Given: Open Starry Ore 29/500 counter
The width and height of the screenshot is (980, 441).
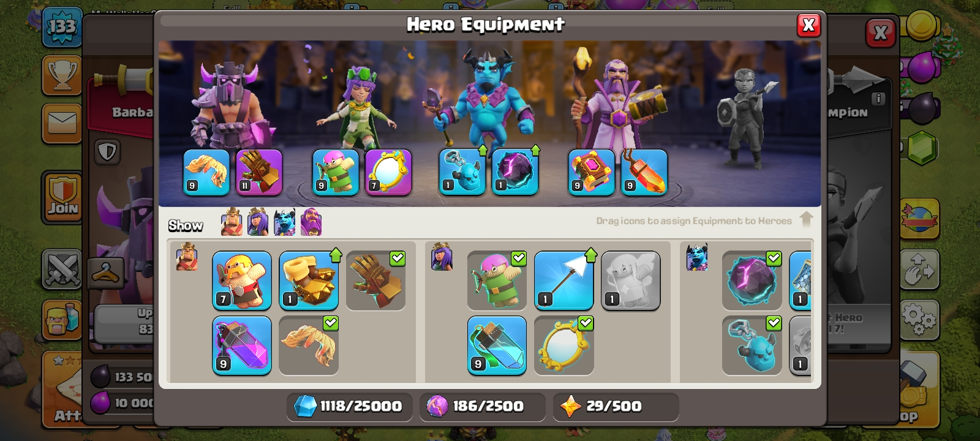Looking at the screenshot, I should (x=615, y=406).
